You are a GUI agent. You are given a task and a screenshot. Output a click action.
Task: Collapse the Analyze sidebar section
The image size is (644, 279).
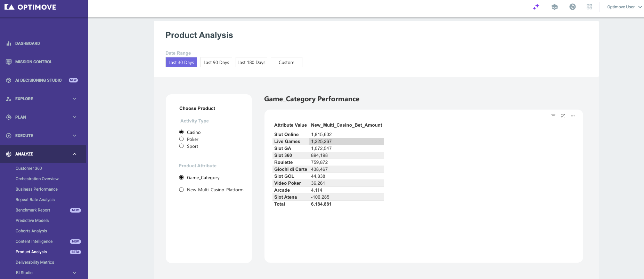coord(74,154)
